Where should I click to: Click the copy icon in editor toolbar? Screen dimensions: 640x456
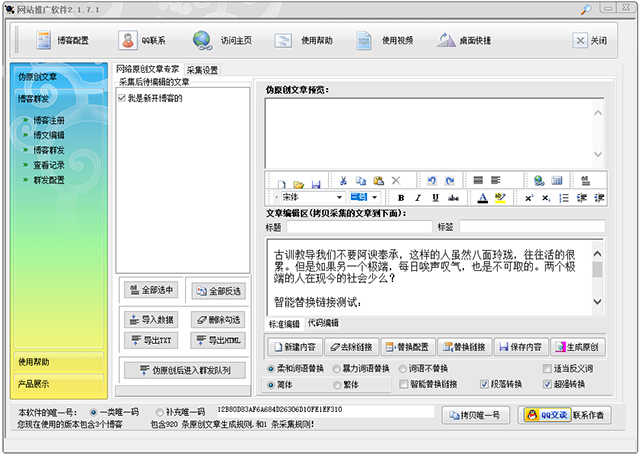point(361,180)
